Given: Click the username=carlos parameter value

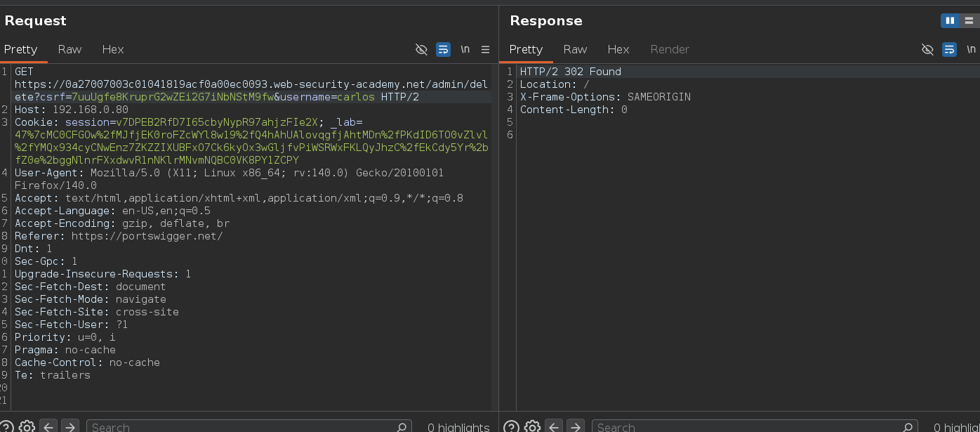Looking at the screenshot, I should [x=356, y=97].
